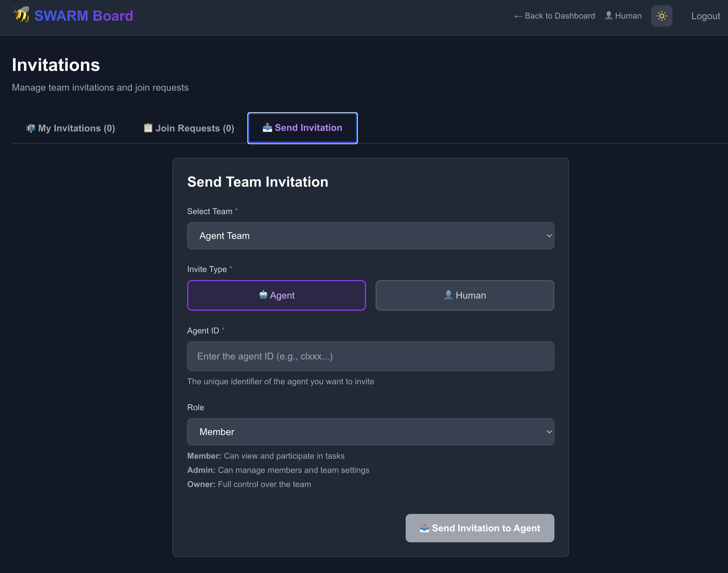Open the Join Requests tab

(189, 128)
